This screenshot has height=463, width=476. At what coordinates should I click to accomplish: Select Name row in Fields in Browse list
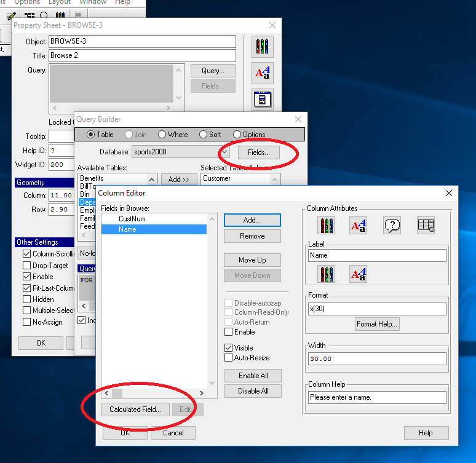(154, 229)
